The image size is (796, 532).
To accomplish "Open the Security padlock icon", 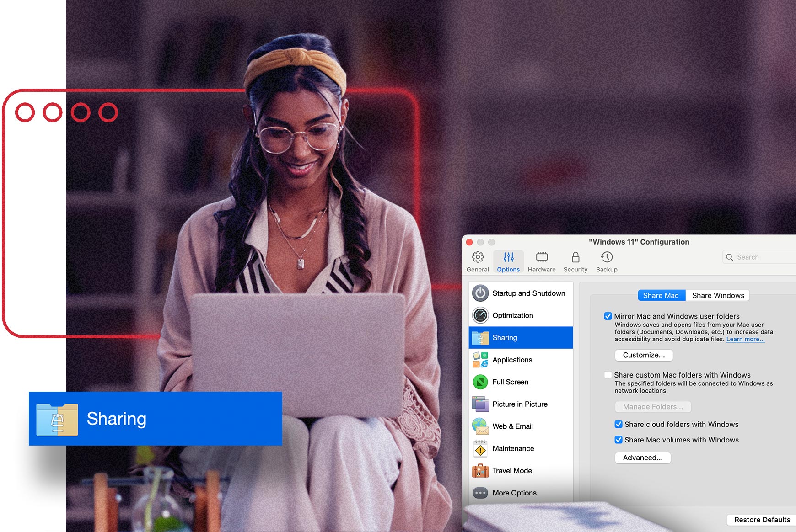I will (x=575, y=257).
